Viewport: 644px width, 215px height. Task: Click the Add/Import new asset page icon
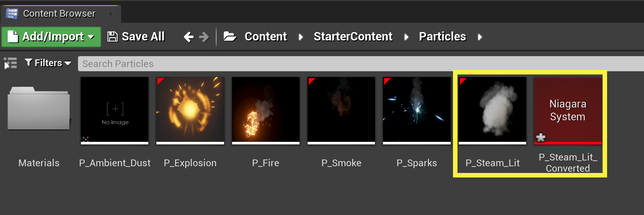tap(13, 36)
